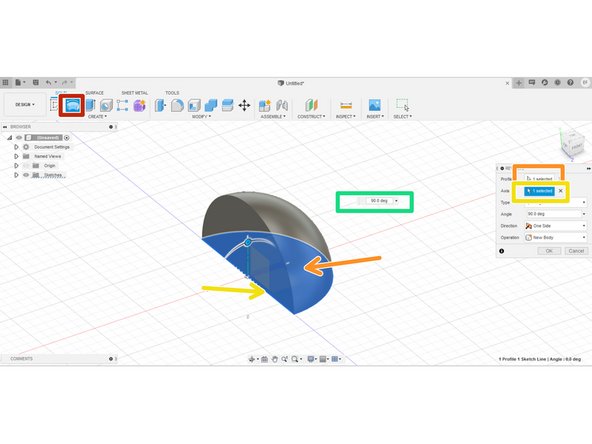Open the INSERT dropdown menu
Screen dimensions: 592x444
[375, 117]
